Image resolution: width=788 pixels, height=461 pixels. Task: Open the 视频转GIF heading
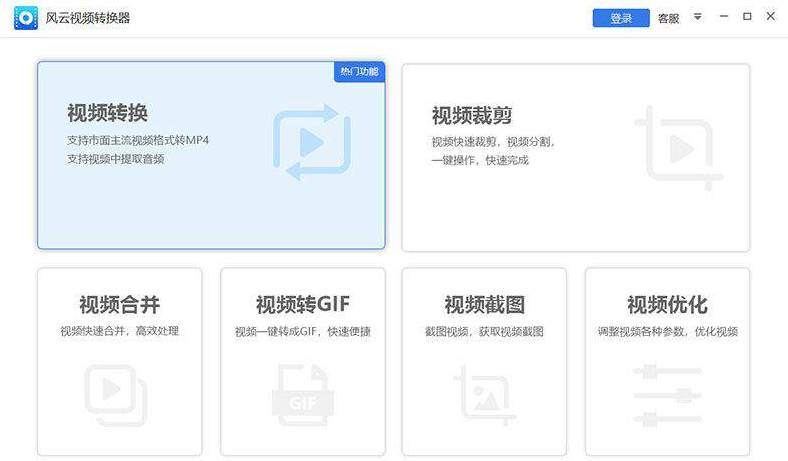[303, 304]
